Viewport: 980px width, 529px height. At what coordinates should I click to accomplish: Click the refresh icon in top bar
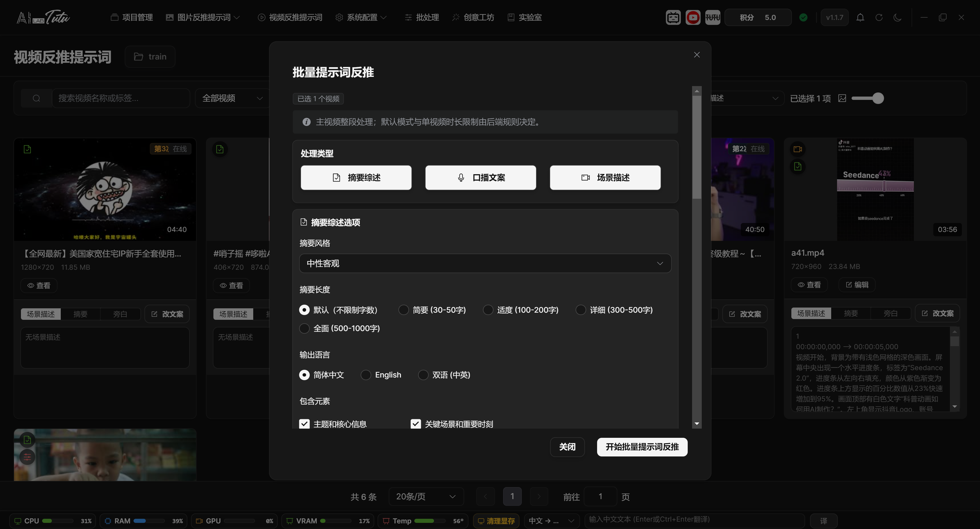879,18
